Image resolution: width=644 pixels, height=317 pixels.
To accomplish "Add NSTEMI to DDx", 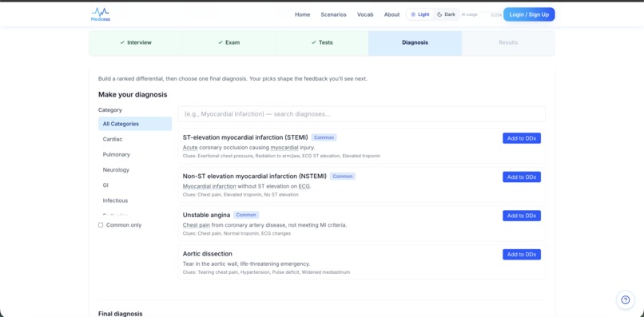I will pyautogui.click(x=522, y=177).
